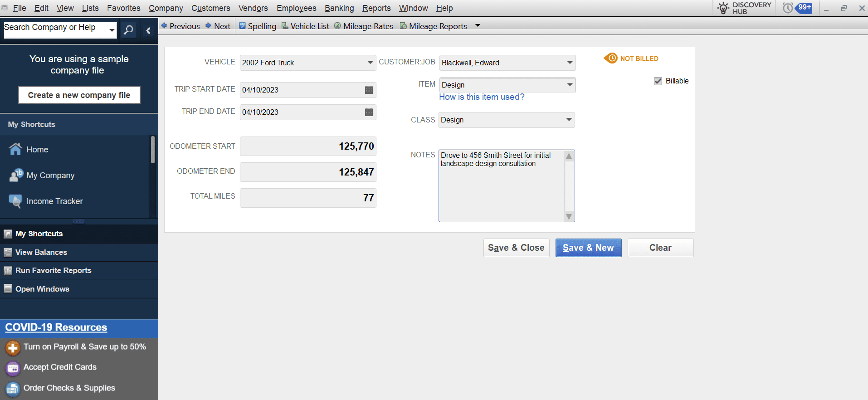Expand the Vehicle dropdown
Viewport: 868px width, 400px height.
(370, 63)
